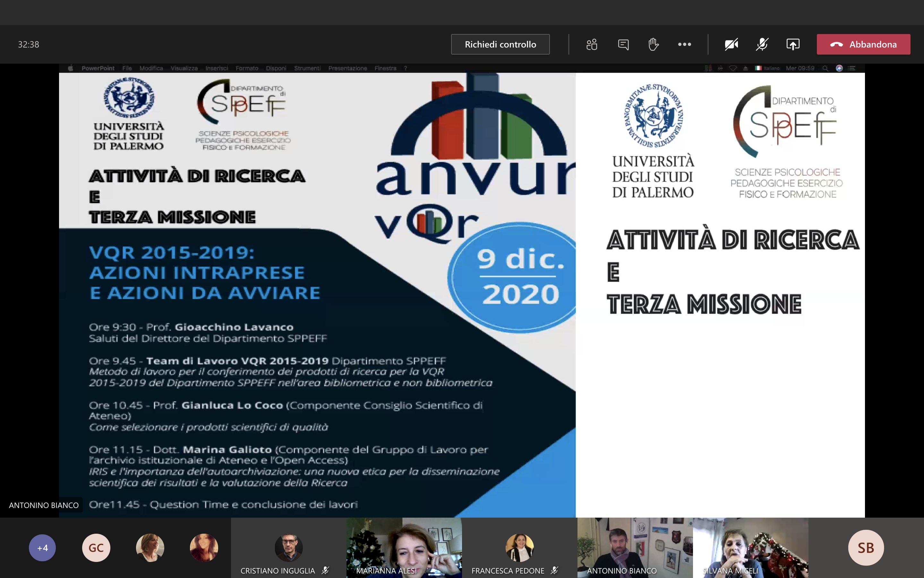Viewport: 924px width, 578px height.
Task: Click the ANTONINO BIANCO presenter label
Action: pyautogui.click(x=44, y=505)
